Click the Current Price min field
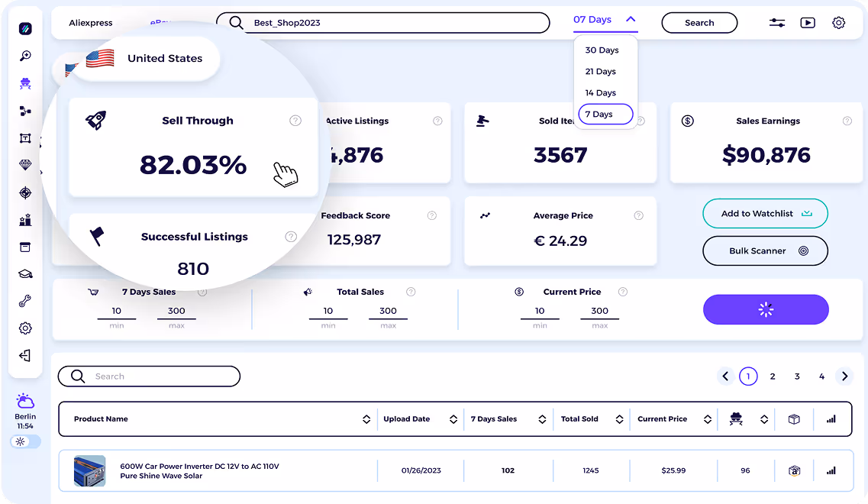 tap(540, 312)
